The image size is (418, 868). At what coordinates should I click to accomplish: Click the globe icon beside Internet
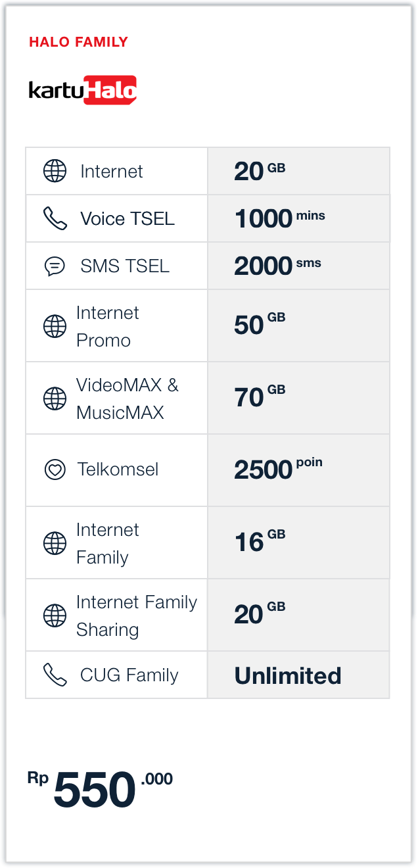pos(55,171)
